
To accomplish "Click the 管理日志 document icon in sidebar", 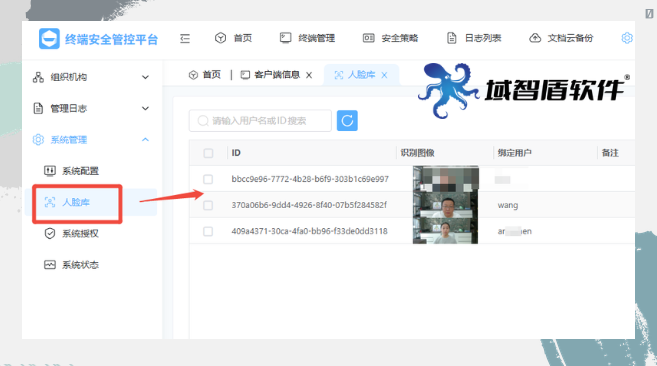I will tap(38, 108).
